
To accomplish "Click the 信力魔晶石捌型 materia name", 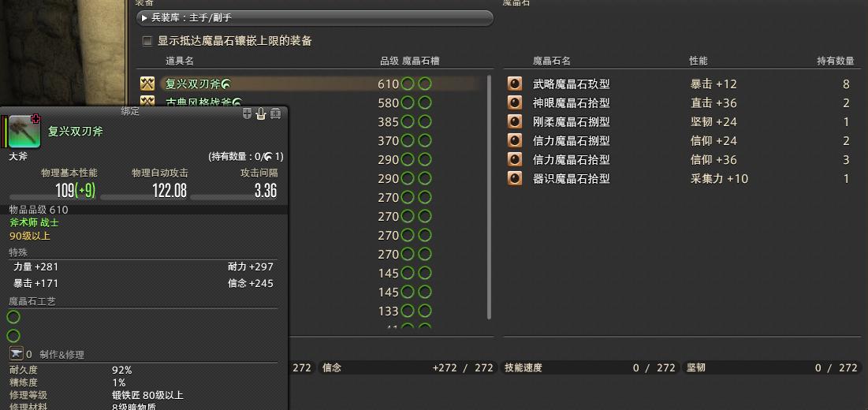I will tap(572, 140).
